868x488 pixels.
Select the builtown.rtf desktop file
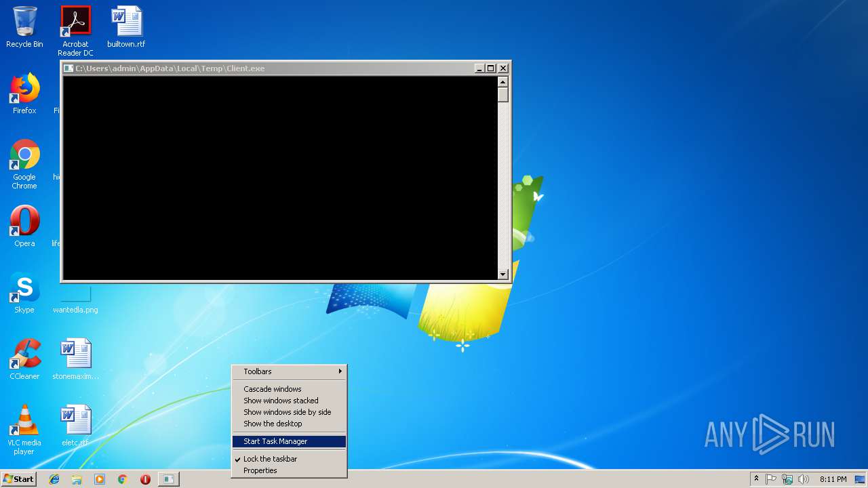126,27
